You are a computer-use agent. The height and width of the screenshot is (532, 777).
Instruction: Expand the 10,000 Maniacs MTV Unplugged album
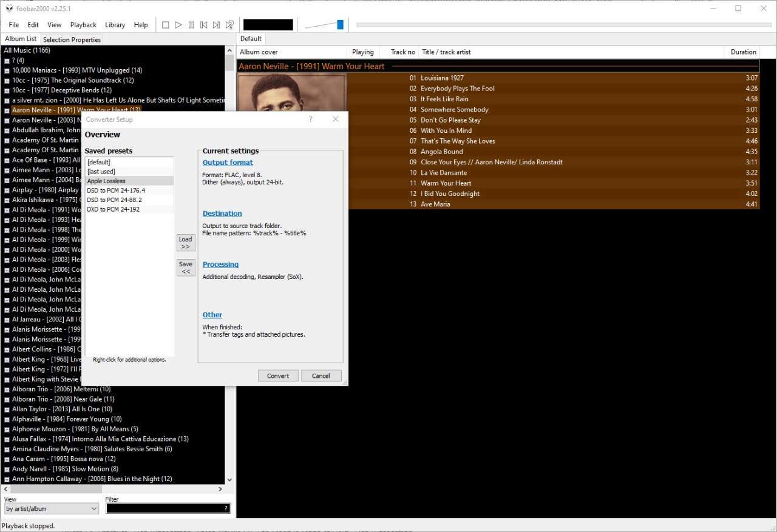pos(7,70)
